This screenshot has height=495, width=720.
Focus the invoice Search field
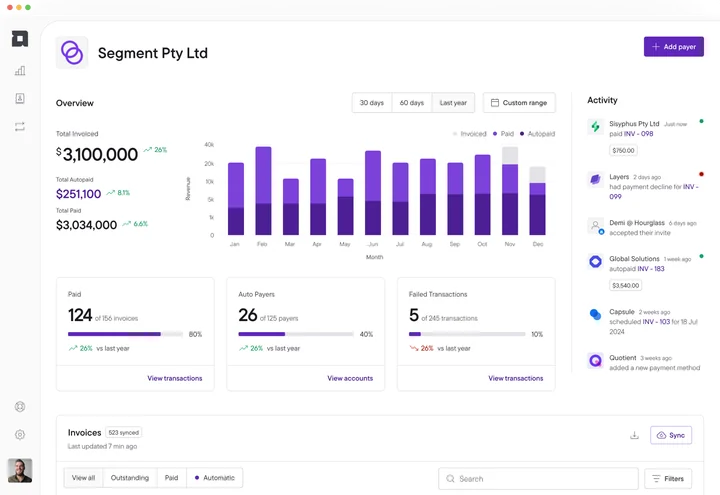(538, 478)
